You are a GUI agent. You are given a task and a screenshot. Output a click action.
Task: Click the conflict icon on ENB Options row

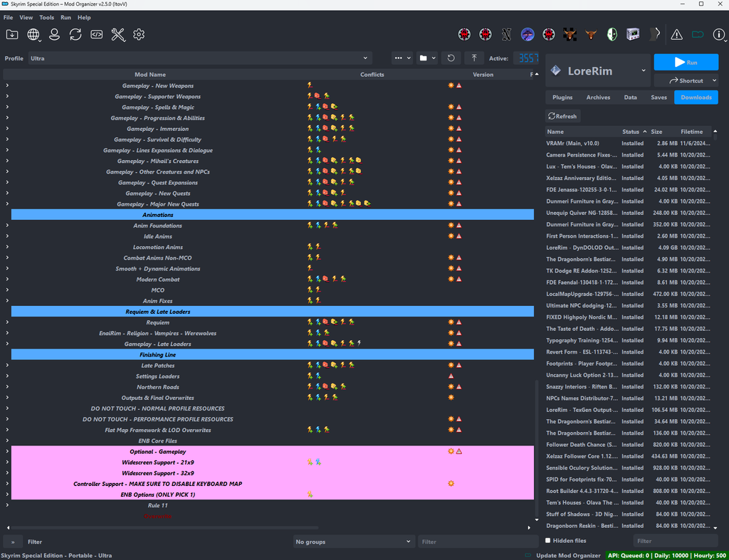pos(310,495)
